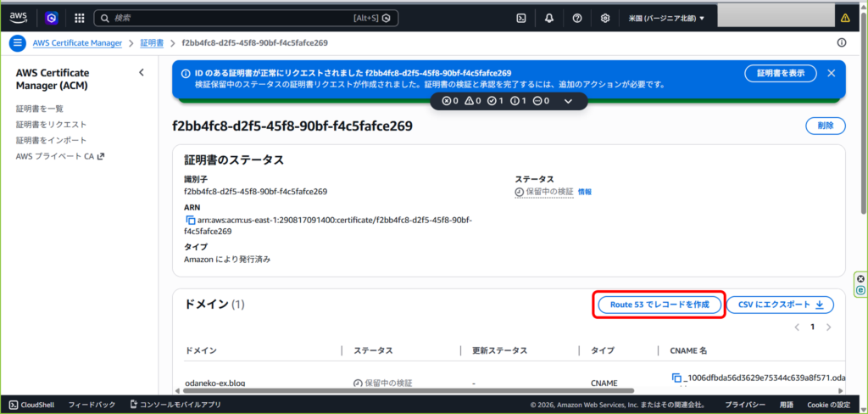Open the region dropdown 米国 (バージニア北部)

click(x=666, y=18)
